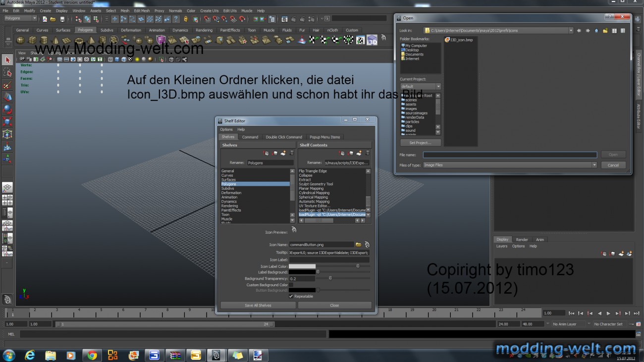Image resolution: width=644 pixels, height=362 pixels.
Task: Open Popup Menu Items tab
Action: 325,137
